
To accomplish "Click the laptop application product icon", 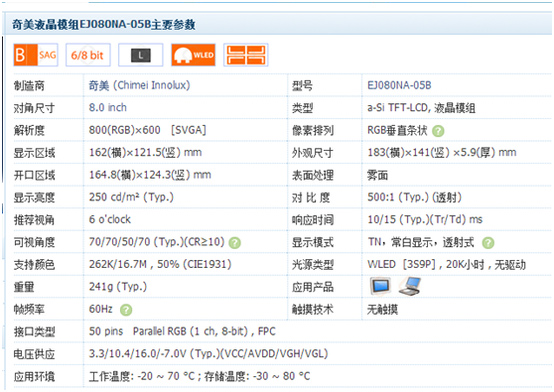I will (x=410, y=286).
